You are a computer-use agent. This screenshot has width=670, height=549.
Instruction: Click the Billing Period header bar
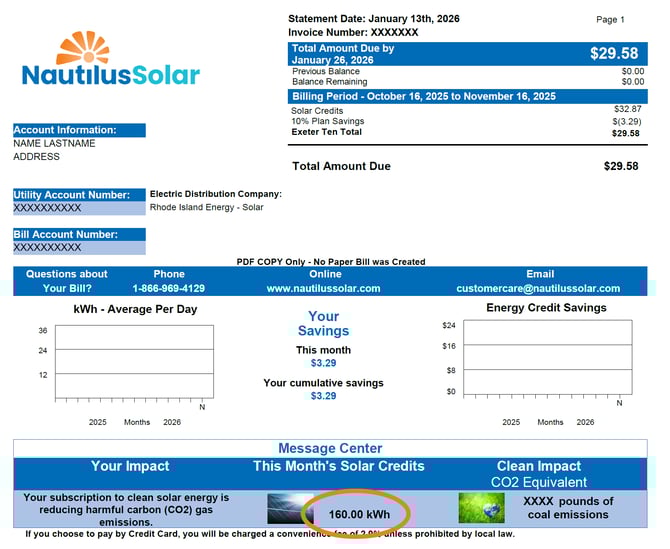click(x=467, y=96)
